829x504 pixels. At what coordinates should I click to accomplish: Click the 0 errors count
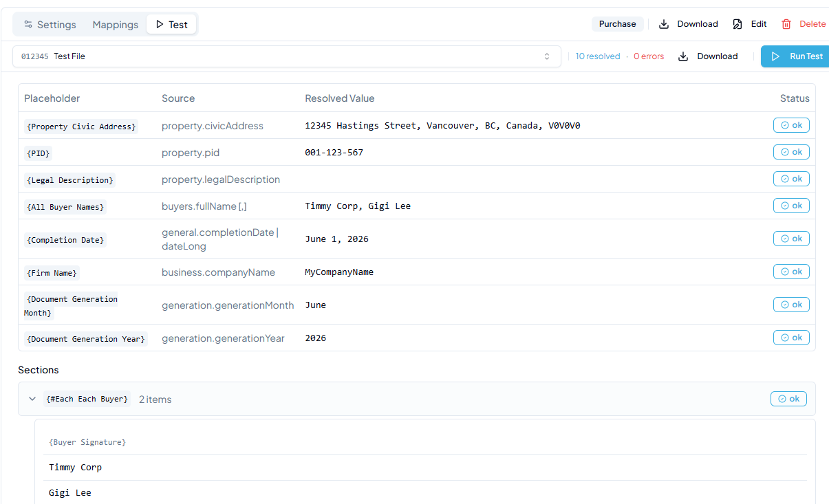pyautogui.click(x=649, y=56)
